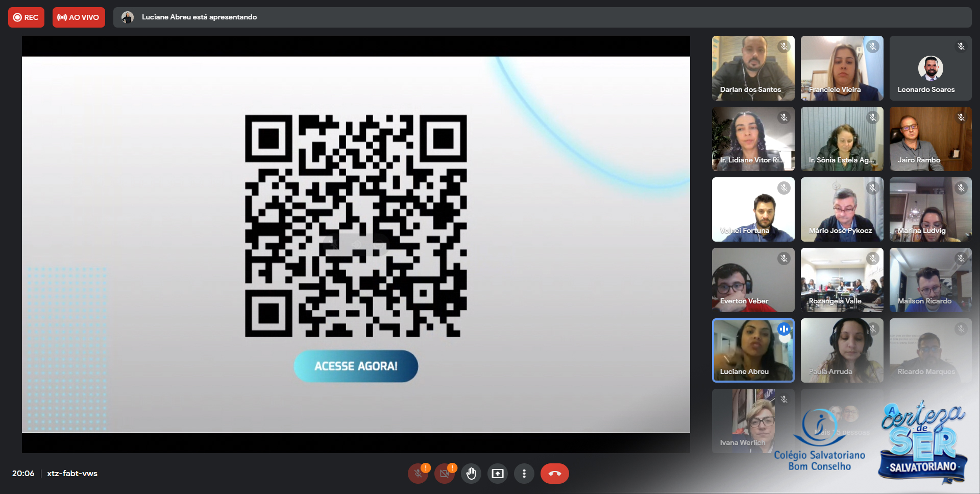Click audio activity indicator on Luciane Abreu
This screenshot has height=494, width=980.
[784, 329]
